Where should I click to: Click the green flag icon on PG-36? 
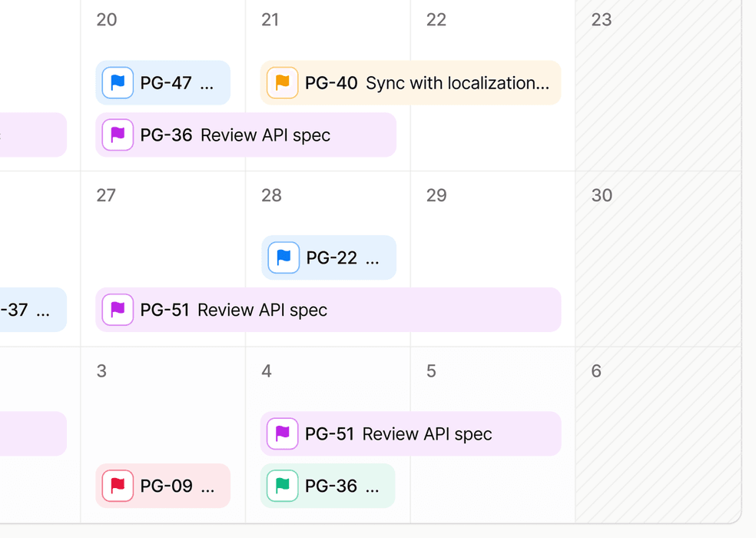pyautogui.click(x=282, y=486)
